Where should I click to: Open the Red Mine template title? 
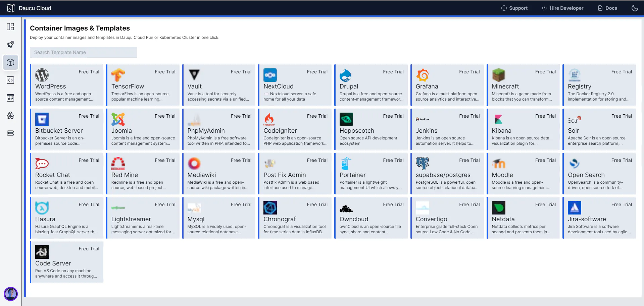click(x=125, y=175)
